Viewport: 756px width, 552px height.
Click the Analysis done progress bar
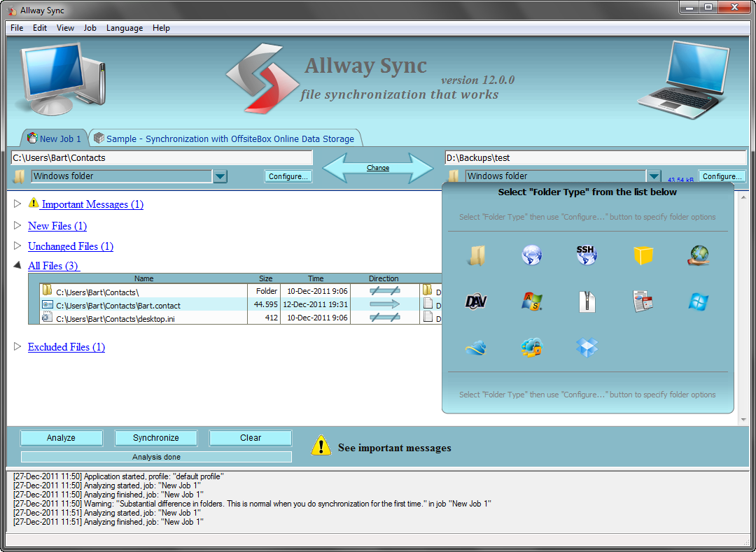[156, 457]
